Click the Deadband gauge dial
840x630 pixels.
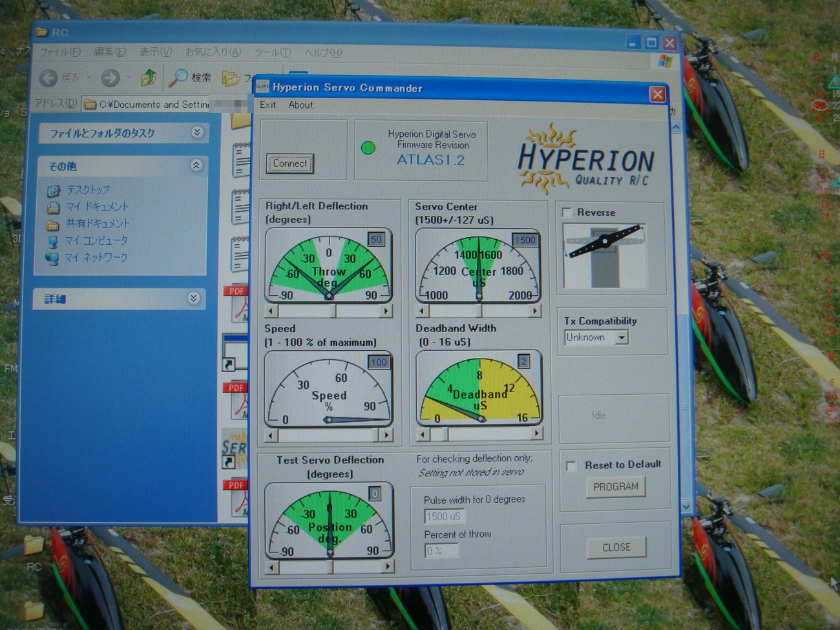tap(479, 388)
